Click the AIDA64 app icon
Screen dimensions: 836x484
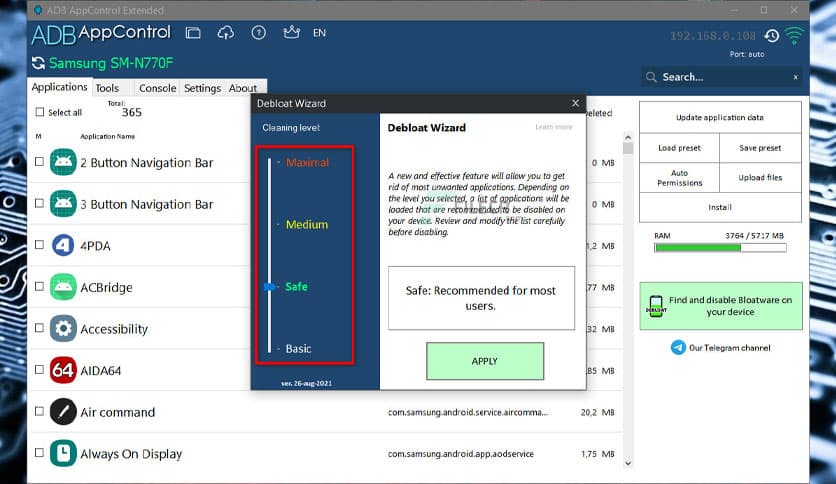[63, 370]
